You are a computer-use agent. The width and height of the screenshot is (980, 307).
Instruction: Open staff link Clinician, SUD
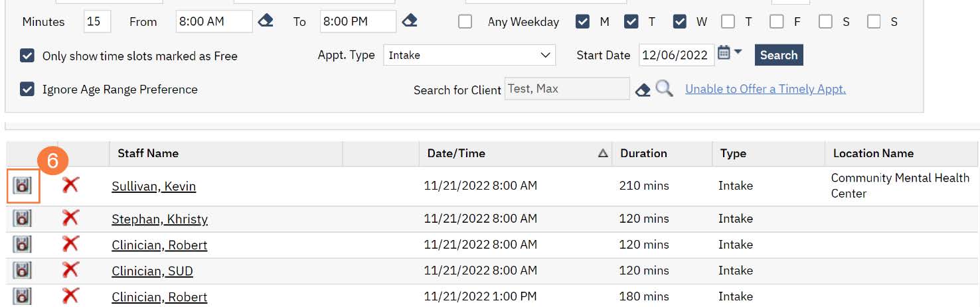[x=152, y=271]
